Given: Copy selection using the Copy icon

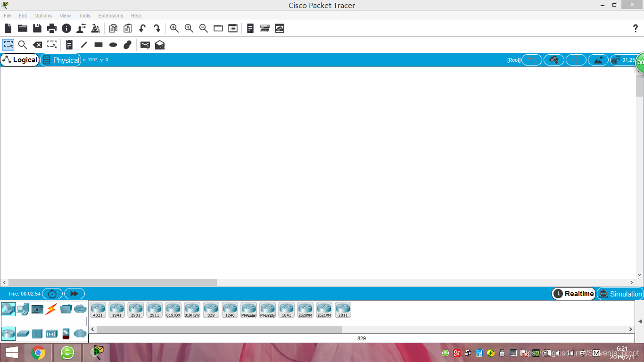Looking at the screenshot, I should (x=113, y=28).
